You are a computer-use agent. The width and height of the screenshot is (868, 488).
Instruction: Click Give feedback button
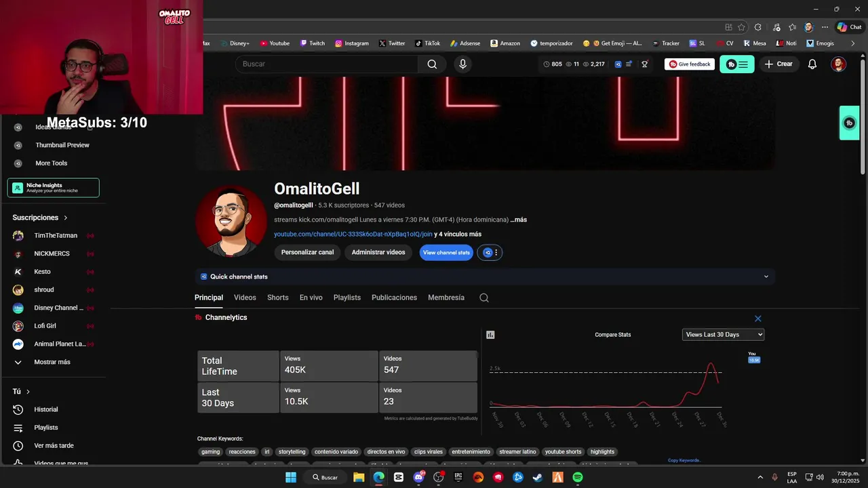pyautogui.click(x=690, y=64)
